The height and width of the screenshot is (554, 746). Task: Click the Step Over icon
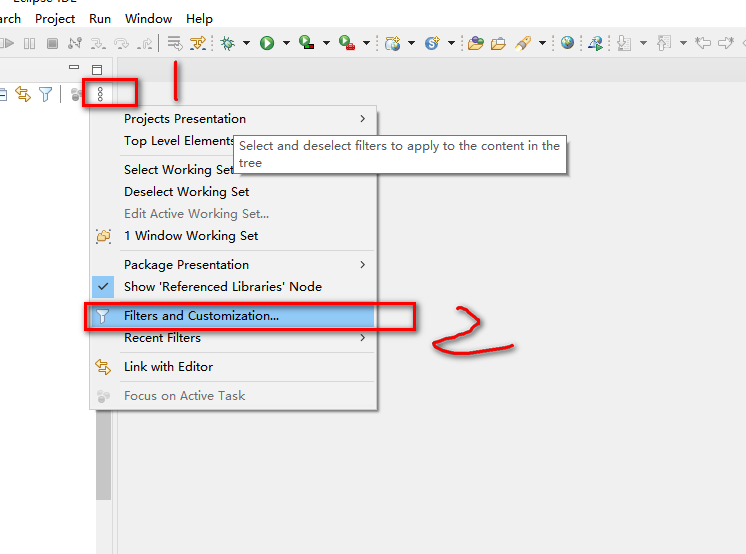point(122,43)
